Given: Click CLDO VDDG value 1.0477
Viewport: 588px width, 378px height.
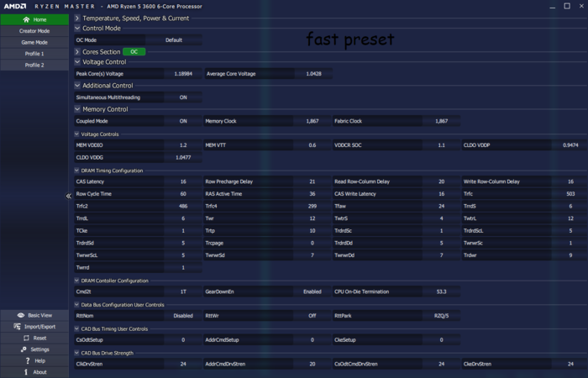Looking at the screenshot, I should [x=183, y=158].
